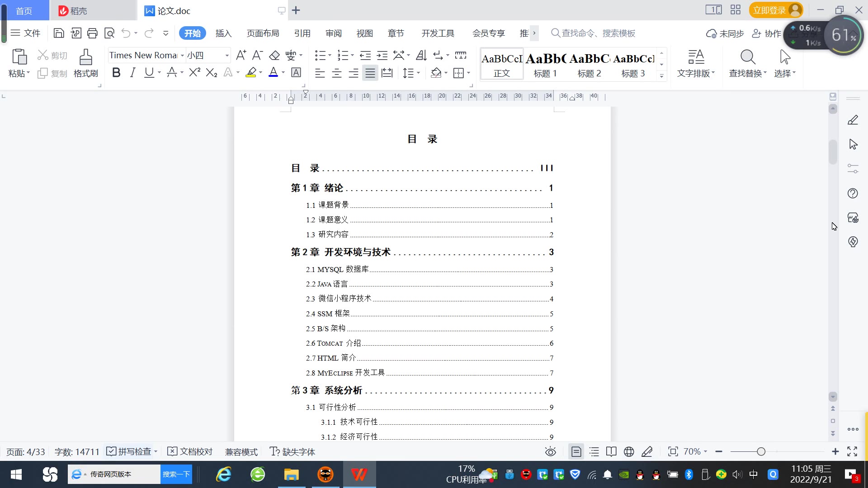The image size is (868, 488).
Task: Toggle Underline formatting
Action: click(x=149, y=72)
